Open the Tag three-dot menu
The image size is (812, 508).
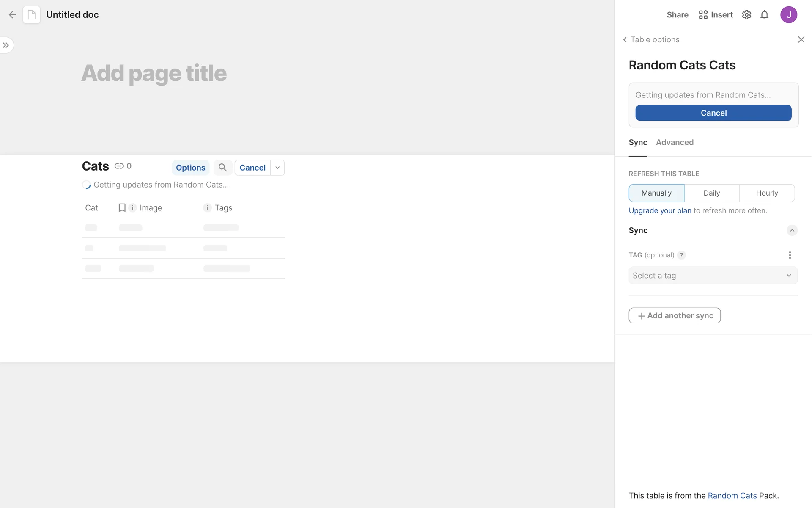pos(790,255)
